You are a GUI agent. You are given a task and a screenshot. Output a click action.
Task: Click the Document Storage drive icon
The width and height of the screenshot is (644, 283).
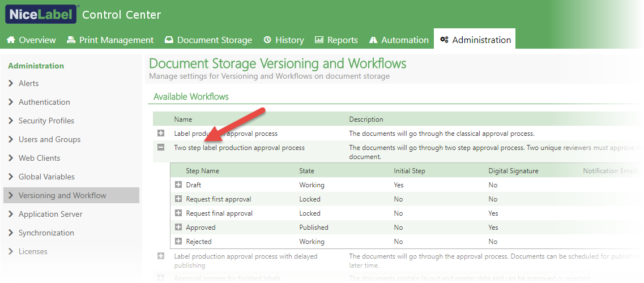[169, 40]
